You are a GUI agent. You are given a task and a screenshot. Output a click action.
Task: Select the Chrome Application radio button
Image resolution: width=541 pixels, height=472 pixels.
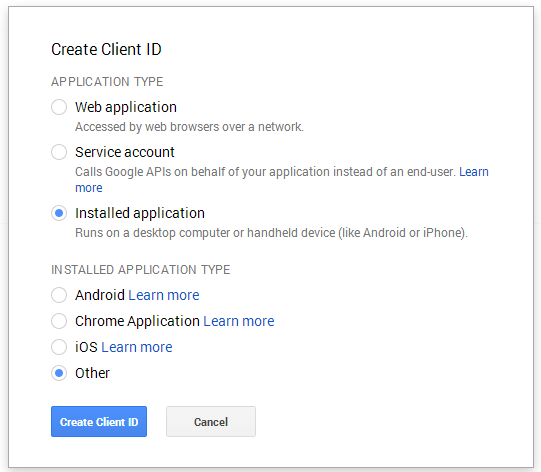(x=59, y=321)
